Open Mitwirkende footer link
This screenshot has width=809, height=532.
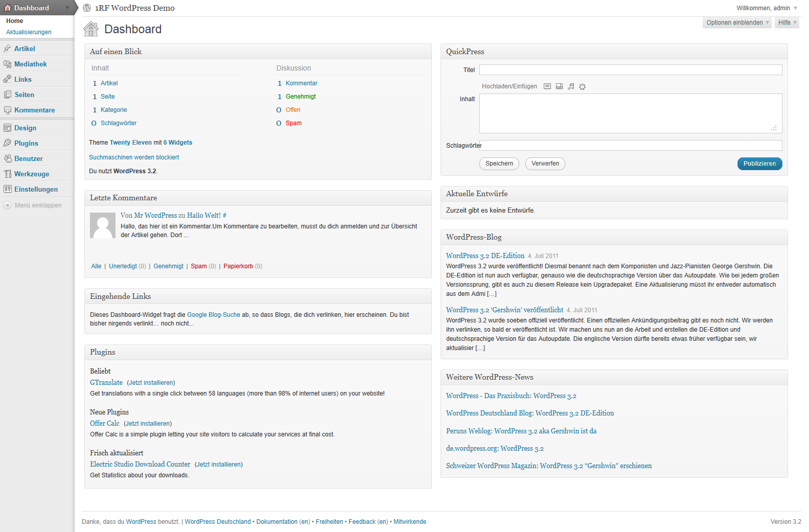(x=410, y=522)
